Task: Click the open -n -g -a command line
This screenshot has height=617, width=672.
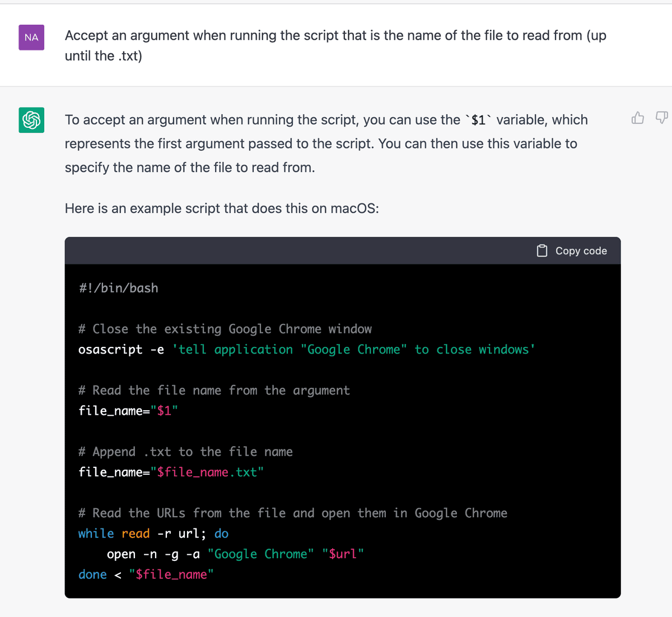Action: (235, 554)
